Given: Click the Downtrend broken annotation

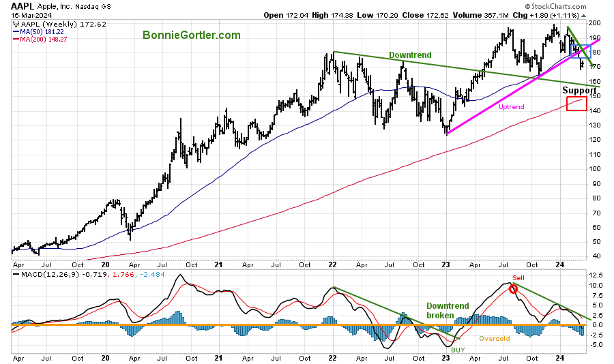Looking at the screenshot, I should point(448,311).
